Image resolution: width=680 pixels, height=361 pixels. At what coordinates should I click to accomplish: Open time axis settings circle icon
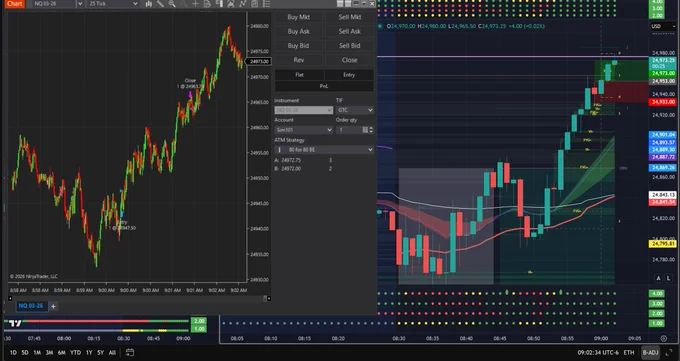point(664,338)
